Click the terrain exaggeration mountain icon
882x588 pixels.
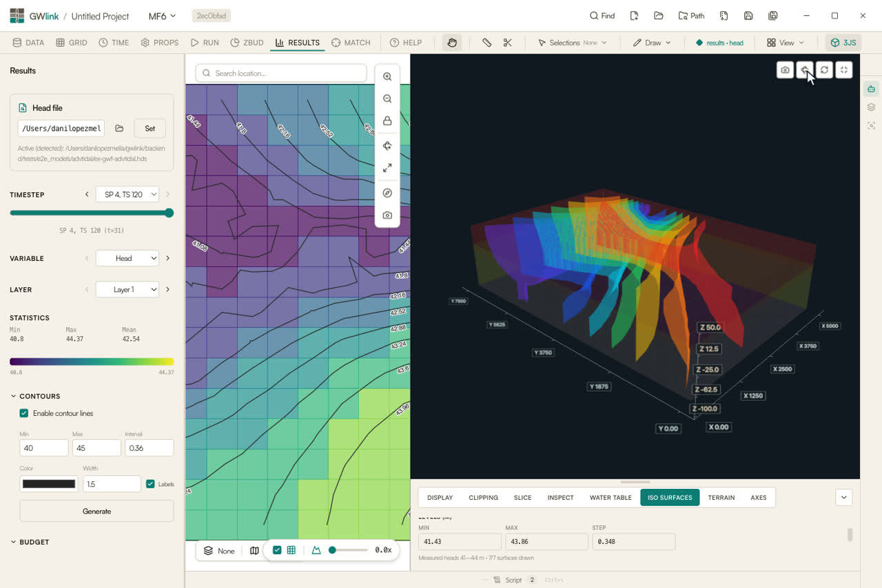tap(316, 550)
